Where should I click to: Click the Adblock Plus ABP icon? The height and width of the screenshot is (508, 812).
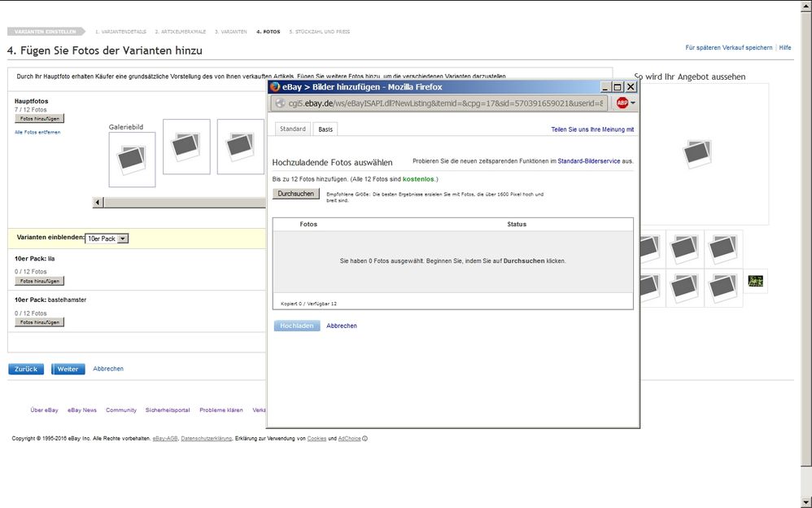coord(622,103)
